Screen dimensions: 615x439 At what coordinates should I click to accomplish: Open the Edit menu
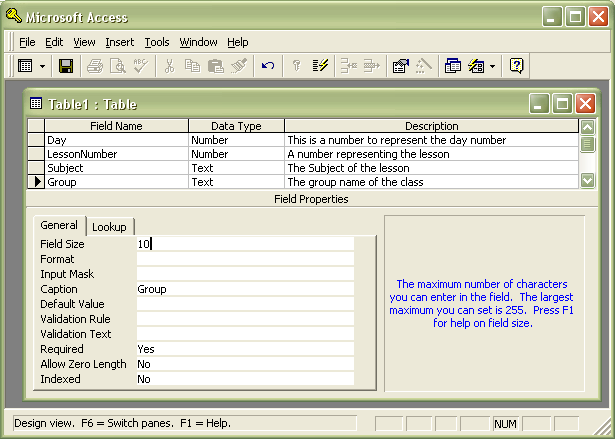click(x=54, y=42)
